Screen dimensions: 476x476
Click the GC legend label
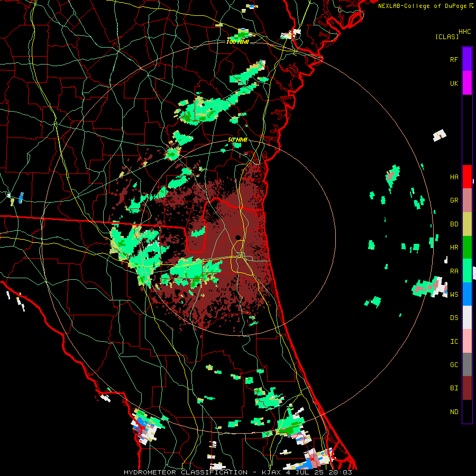[454, 365]
